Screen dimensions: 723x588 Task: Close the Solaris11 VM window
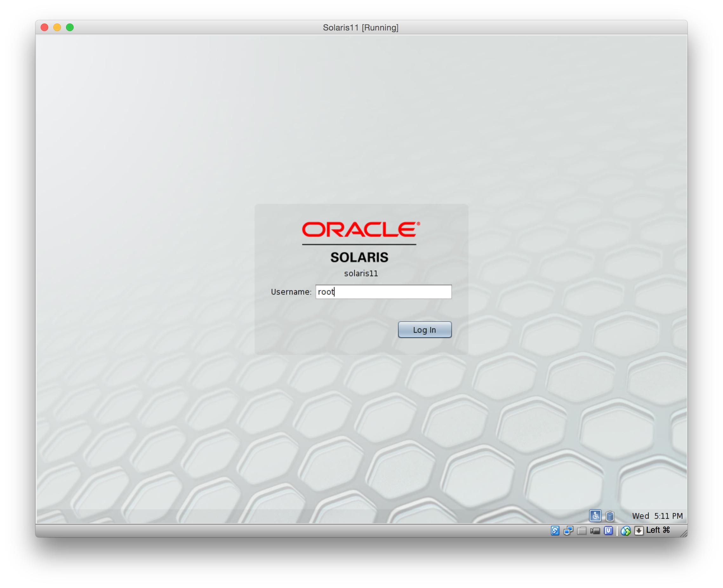coord(44,27)
